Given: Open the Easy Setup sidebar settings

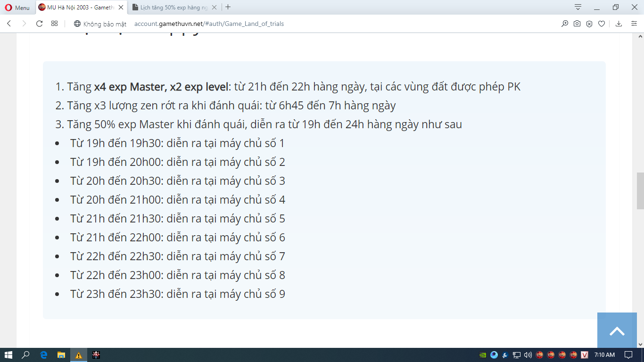Looking at the screenshot, I should 634,24.
